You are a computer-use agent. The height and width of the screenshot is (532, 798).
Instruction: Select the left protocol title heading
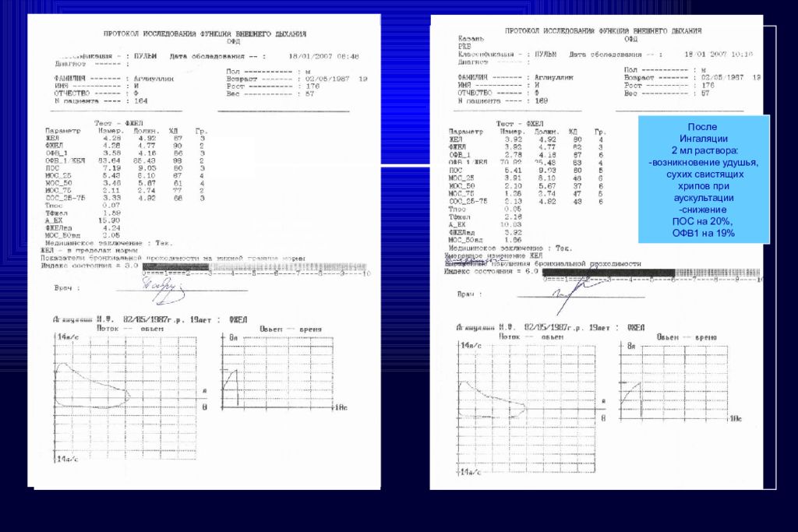(205, 34)
